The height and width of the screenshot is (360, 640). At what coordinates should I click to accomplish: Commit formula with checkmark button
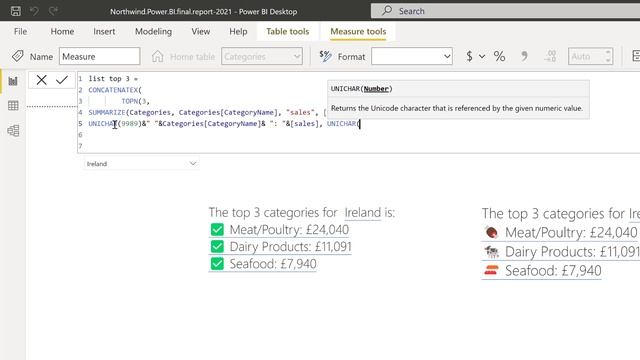(62, 80)
